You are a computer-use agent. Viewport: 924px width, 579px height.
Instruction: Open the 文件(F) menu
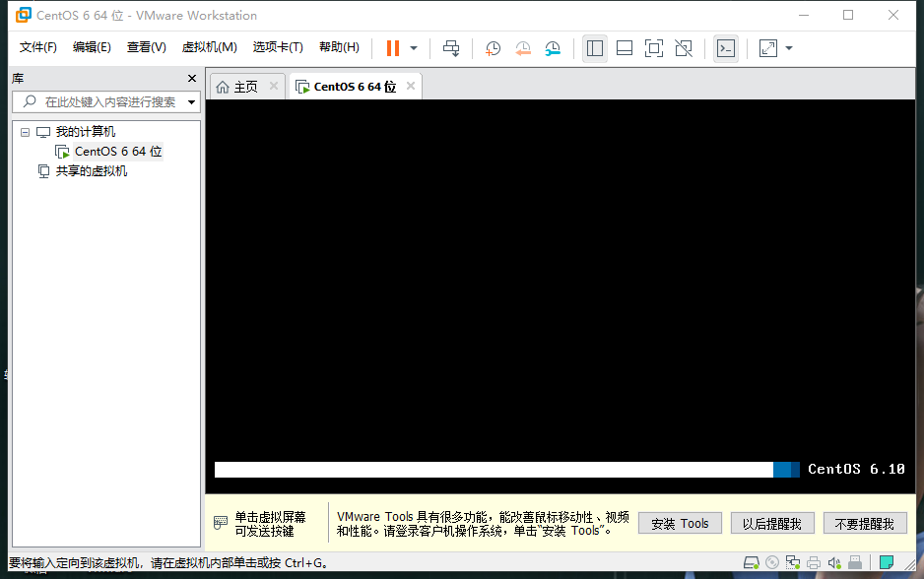point(37,47)
